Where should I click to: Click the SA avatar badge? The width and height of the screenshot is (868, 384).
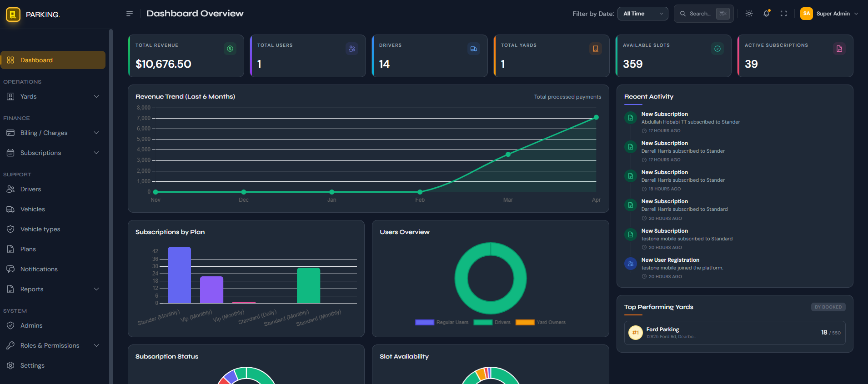807,14
